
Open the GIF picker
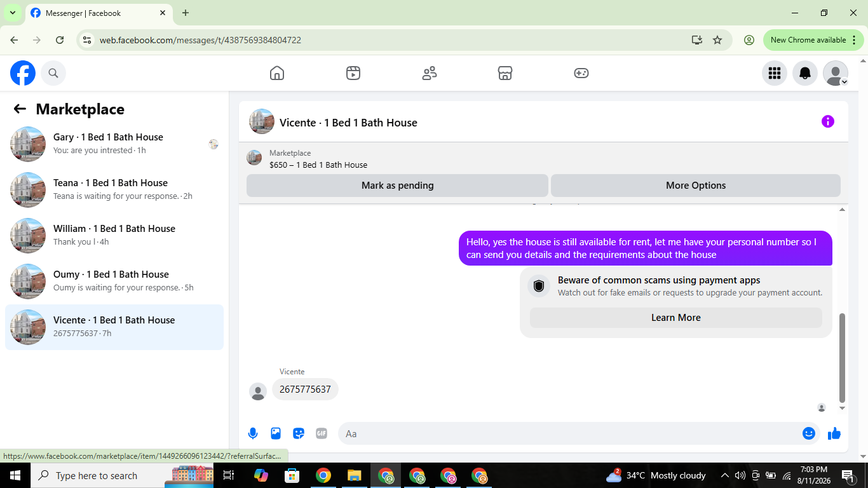tap(322, 433)
